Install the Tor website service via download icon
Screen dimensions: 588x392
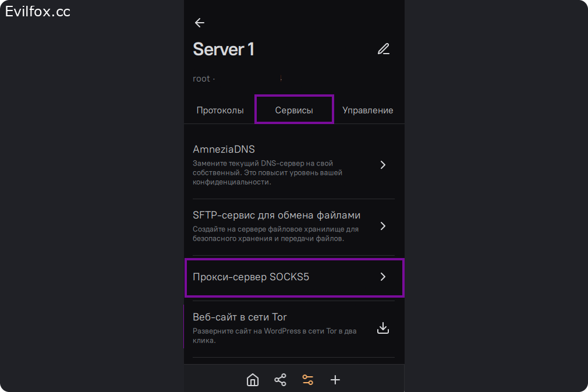tap(382, 329)
